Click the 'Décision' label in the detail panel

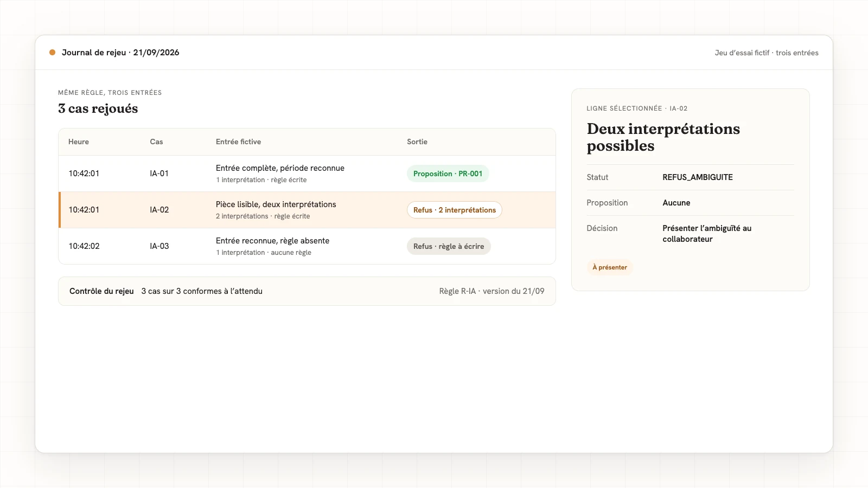(602, 228)
